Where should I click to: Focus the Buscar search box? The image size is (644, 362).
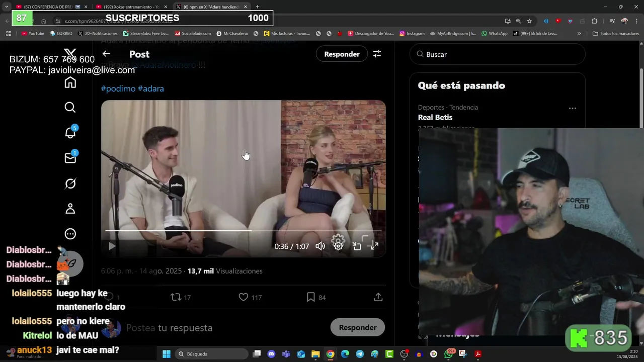click(497, 54)
